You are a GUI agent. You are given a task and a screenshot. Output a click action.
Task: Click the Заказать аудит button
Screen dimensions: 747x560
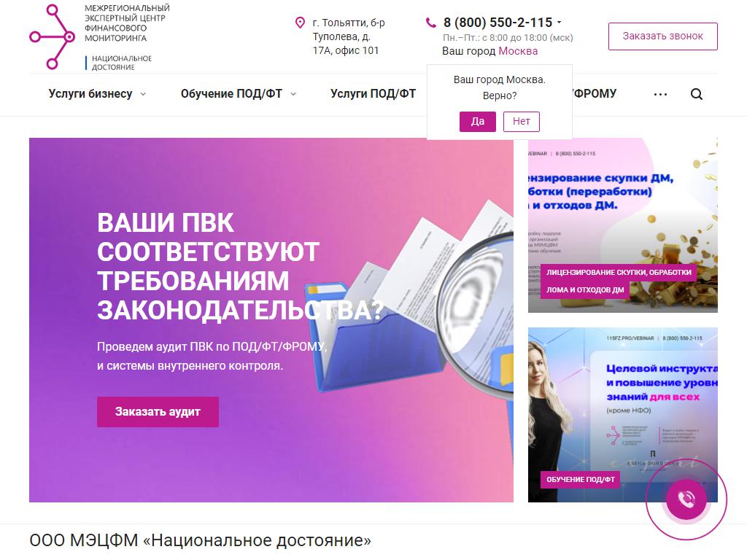[158, 412]
